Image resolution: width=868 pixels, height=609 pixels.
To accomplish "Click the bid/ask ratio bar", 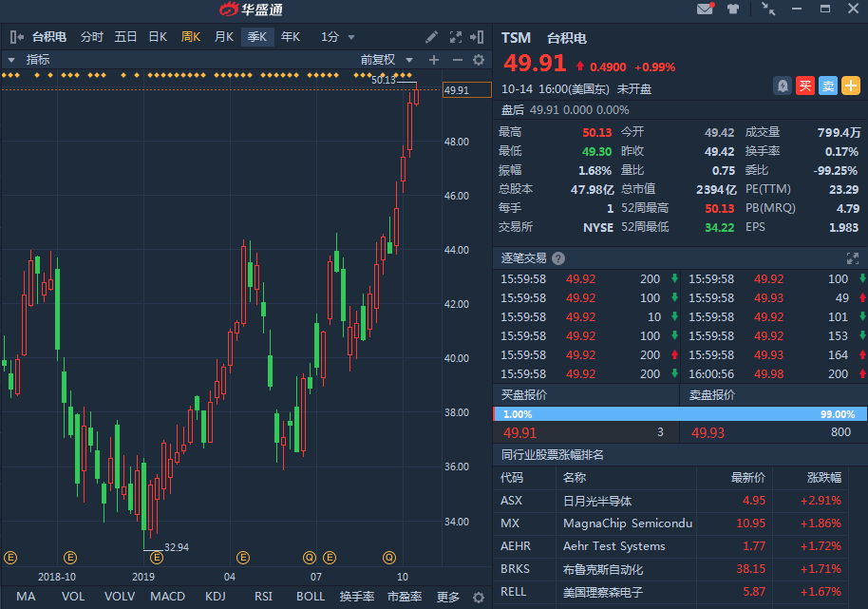I will pos(680,414).
